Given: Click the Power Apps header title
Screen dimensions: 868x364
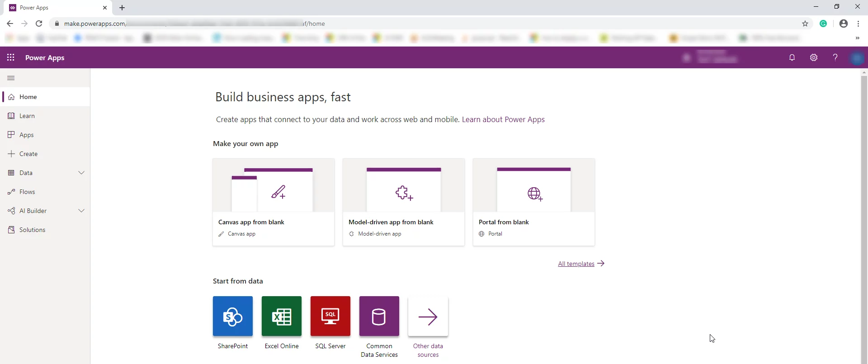Looking at the screenshot, I should [45, 58].
